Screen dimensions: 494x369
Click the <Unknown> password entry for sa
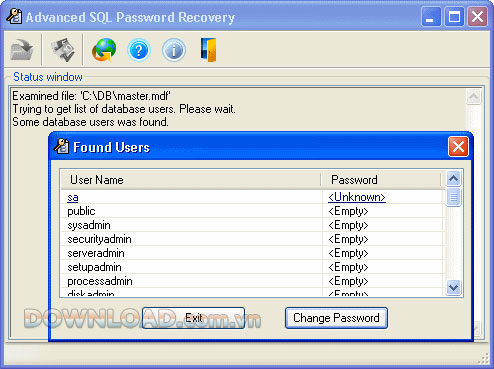tap(357, 197)
